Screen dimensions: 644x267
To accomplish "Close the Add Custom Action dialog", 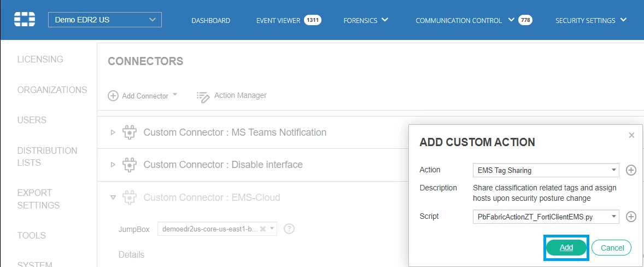I will (631, 135).
